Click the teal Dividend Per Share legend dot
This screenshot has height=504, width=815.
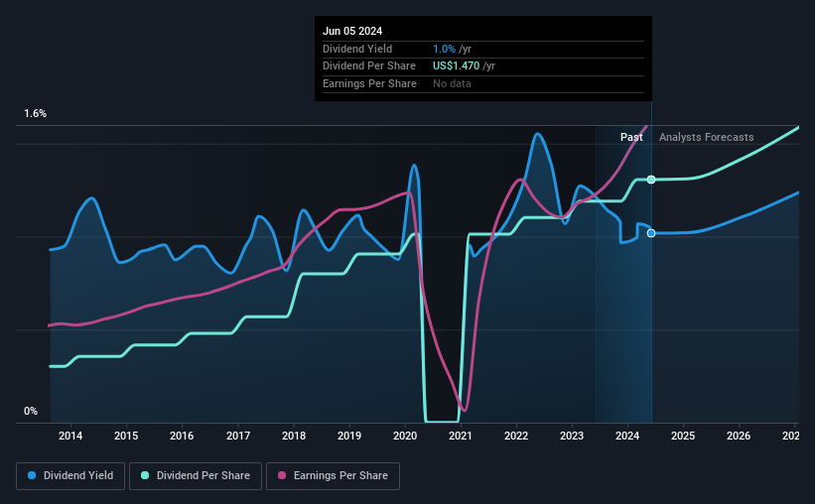(145, 475)
